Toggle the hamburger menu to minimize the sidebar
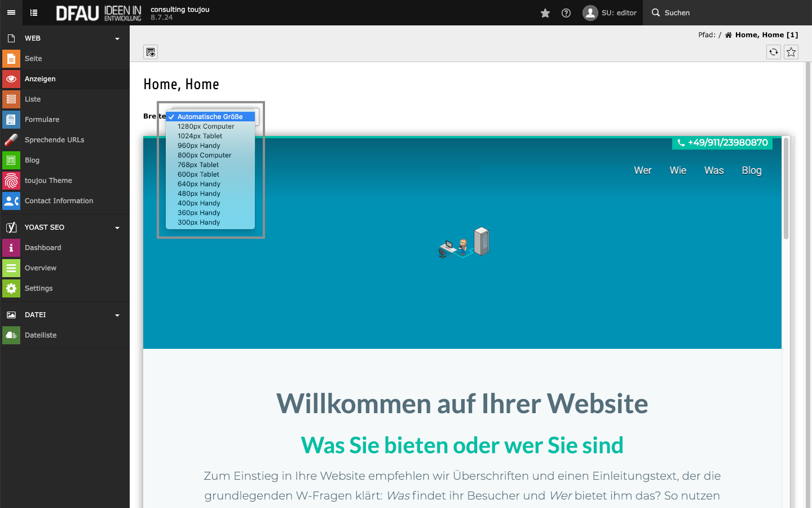The image size is (812, 508). pyautogui.click(x=11, y=12)
